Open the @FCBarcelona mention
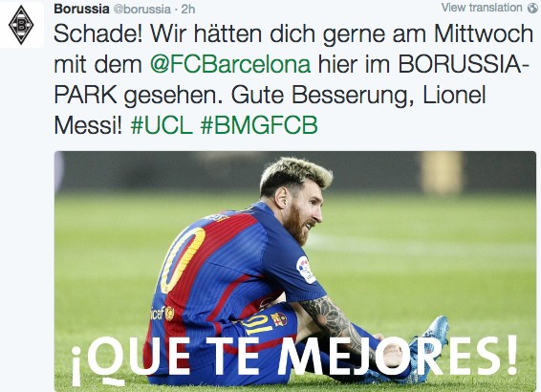 [230, 64]
